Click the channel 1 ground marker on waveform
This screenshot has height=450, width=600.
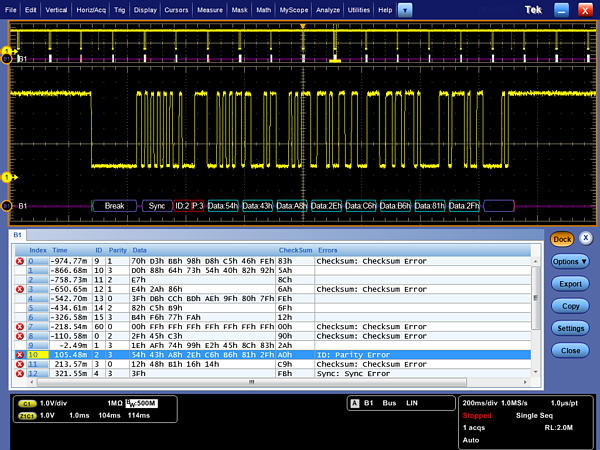click(9, 177)
